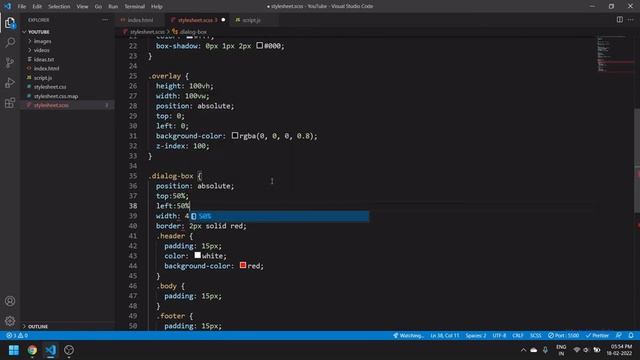Open the View menu

click(82, 7)
